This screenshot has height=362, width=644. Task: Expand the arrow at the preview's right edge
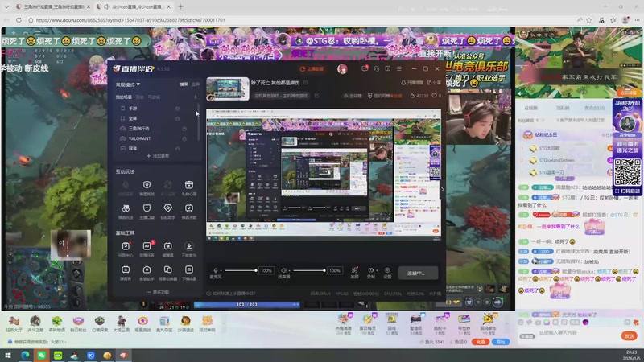[x=442, y=190]
